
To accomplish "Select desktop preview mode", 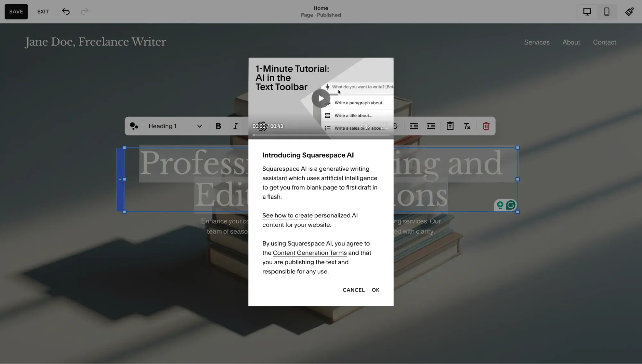I will coord(587,12).
